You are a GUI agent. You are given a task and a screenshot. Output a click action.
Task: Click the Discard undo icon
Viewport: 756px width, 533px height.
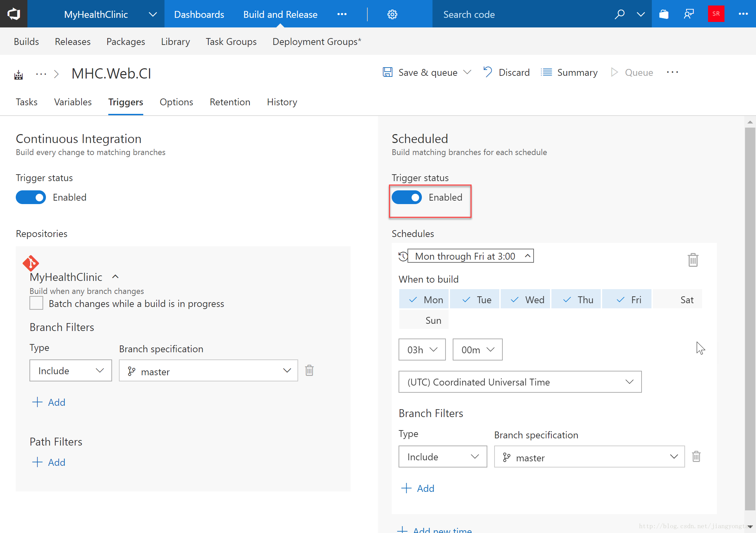(x=487, y=72)
